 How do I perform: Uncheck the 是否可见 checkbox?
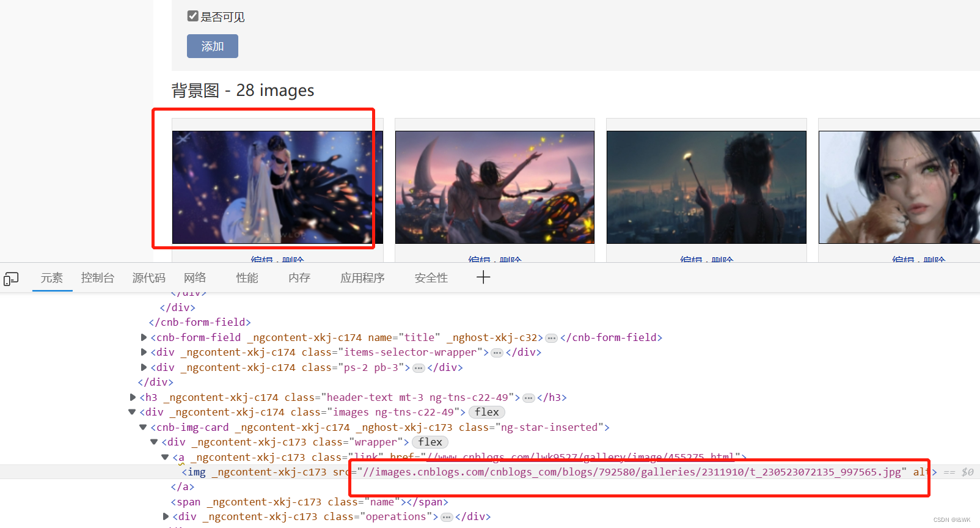pos(193,16)
